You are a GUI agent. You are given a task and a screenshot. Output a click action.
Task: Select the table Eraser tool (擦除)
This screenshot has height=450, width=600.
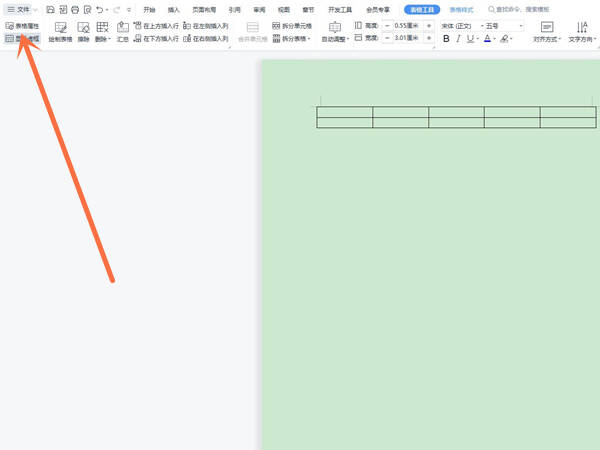tap(83, 32)
